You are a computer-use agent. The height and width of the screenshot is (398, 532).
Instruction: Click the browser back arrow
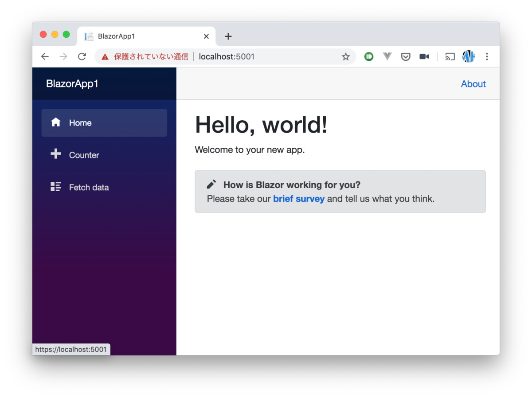[x=45, y=56]
